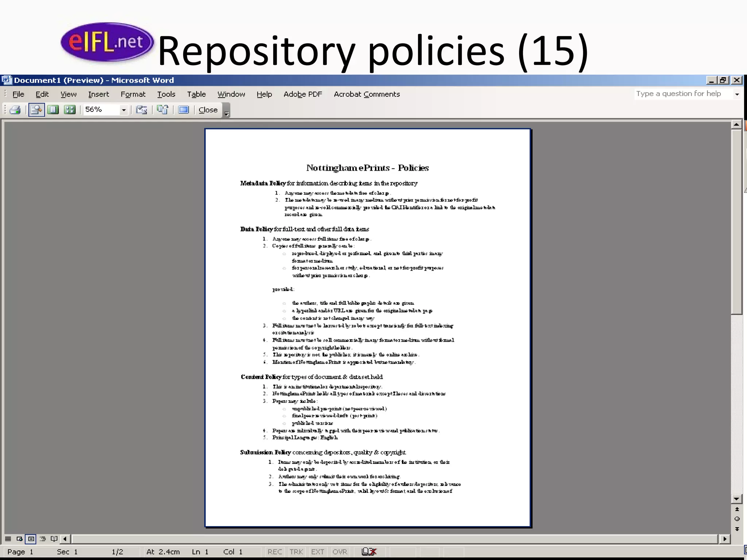Open the help question dropdown arrow

737,94
